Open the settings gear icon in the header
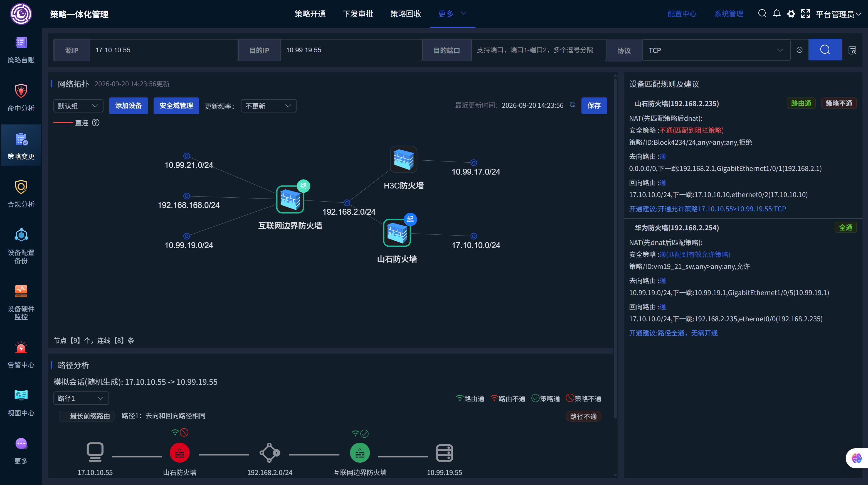This screenshot has height=485, width=868. click(x=791, y=14)
